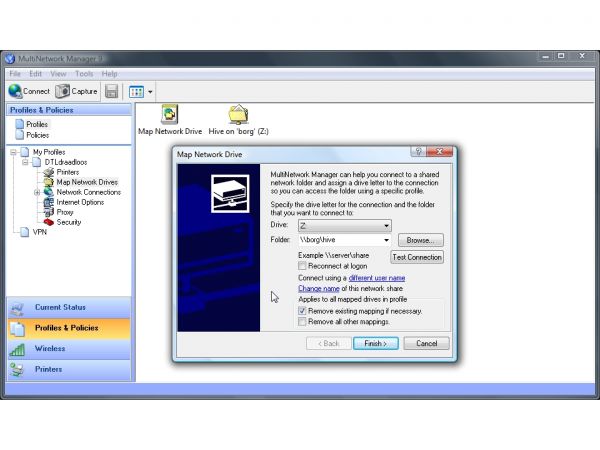Click the red Security tree icon
The height and width of the screenshot is (450, 600).
pyautogui.click(x=49, y=222)
